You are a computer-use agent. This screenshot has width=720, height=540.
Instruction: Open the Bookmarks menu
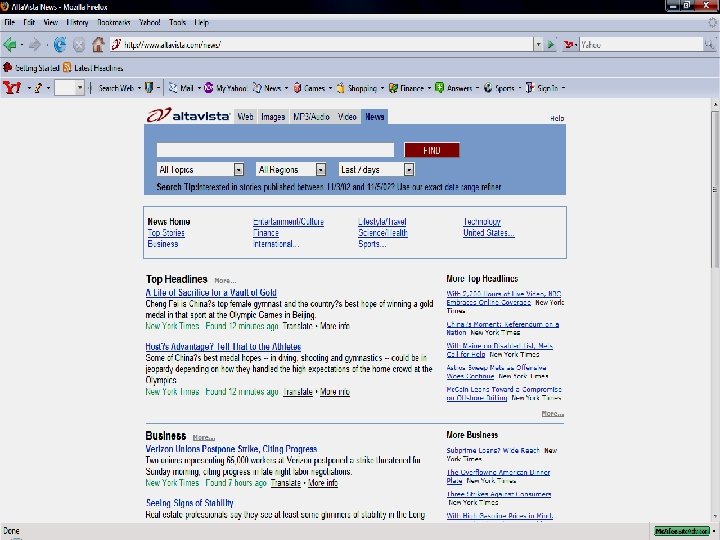[x=113, y=22]
